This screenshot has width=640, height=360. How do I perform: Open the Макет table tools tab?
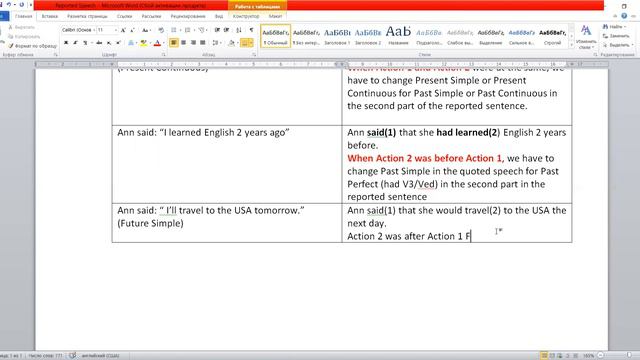tap(276, 16)
